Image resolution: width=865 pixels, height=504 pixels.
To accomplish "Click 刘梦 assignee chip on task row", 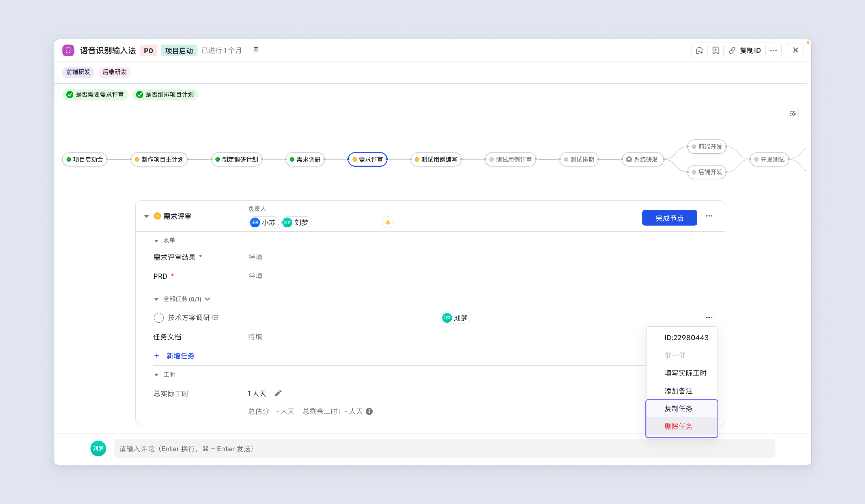I will (456, 318).
